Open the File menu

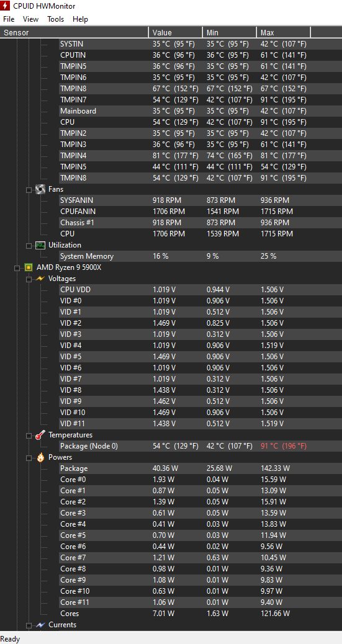pos(9,19)
